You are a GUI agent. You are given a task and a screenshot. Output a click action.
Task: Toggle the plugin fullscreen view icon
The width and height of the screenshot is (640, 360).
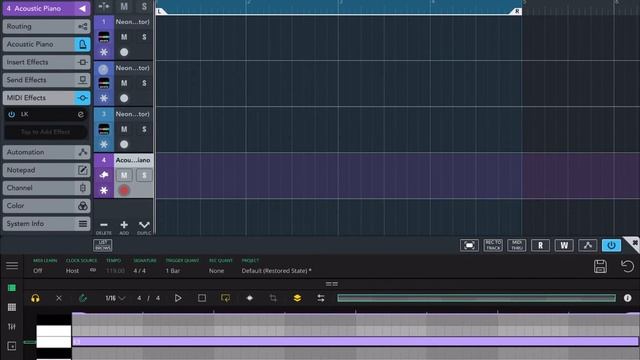click(469, 245)
